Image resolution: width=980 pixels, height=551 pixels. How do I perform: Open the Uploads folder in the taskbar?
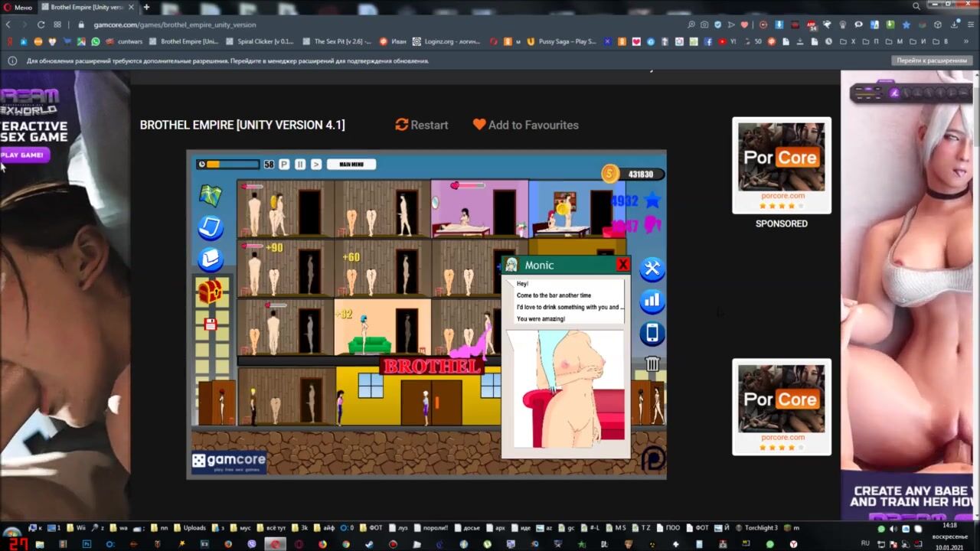(190, 527)
